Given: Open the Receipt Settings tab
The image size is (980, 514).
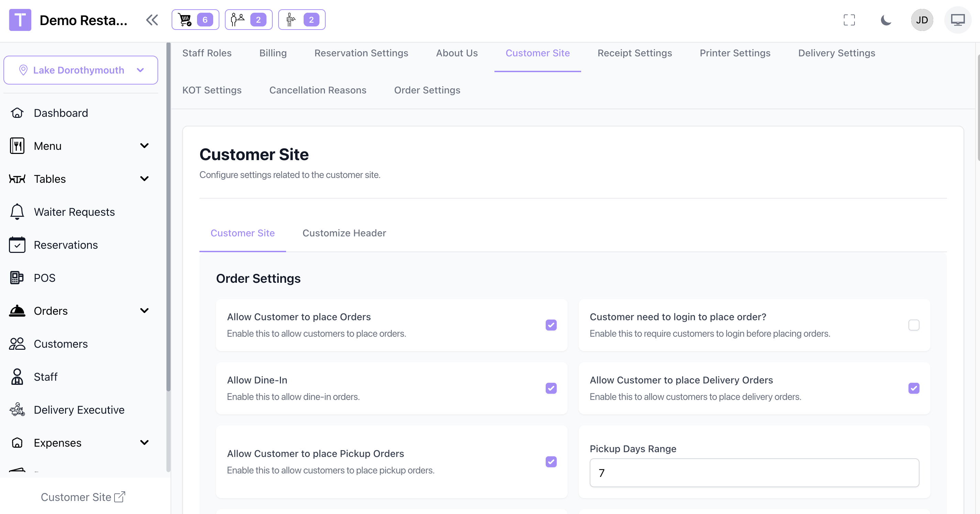Looking at the screenshot, I should pos(634,53).
